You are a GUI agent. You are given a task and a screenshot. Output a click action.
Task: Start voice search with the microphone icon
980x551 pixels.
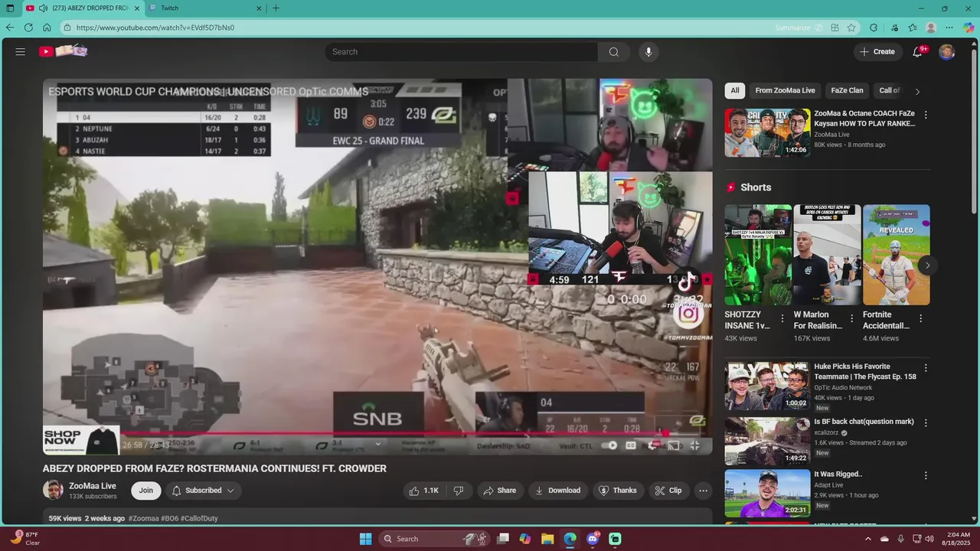pyautogui.click(x=648, y=51)
